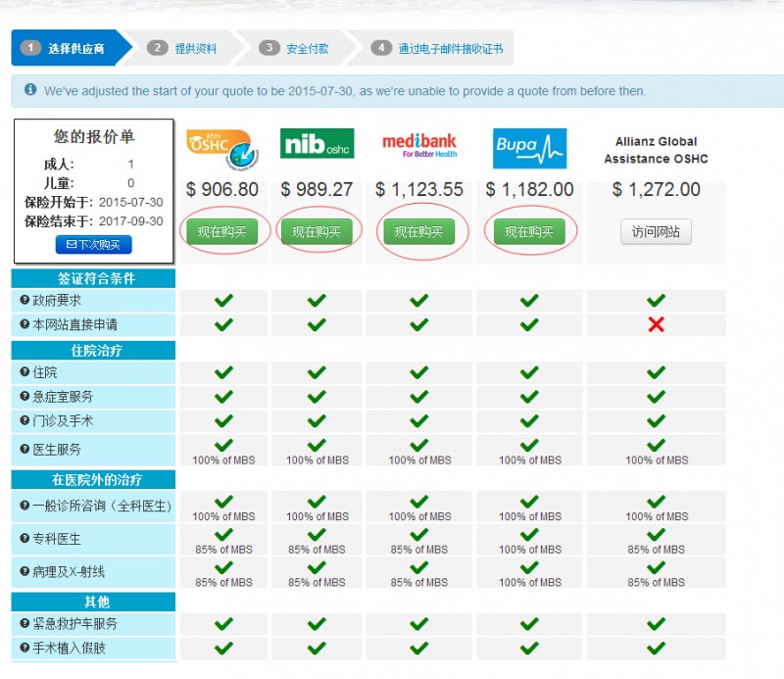
Task: Click the start date 2015-07-30 in quote box
Action: [131, 203]
